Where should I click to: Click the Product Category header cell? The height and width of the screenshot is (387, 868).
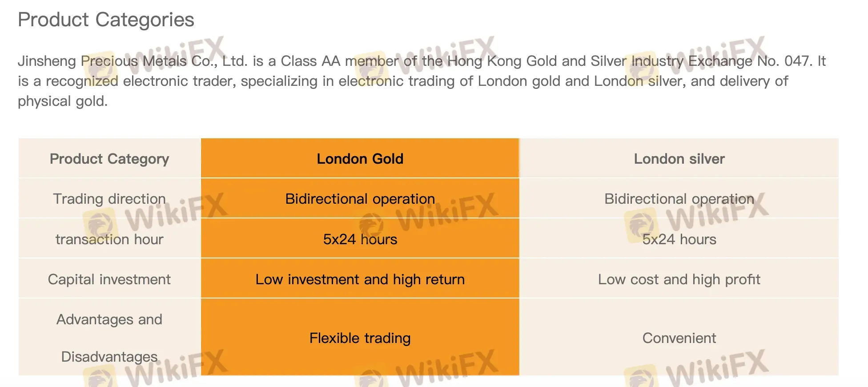pyautogui.click(x=109, y=159)
